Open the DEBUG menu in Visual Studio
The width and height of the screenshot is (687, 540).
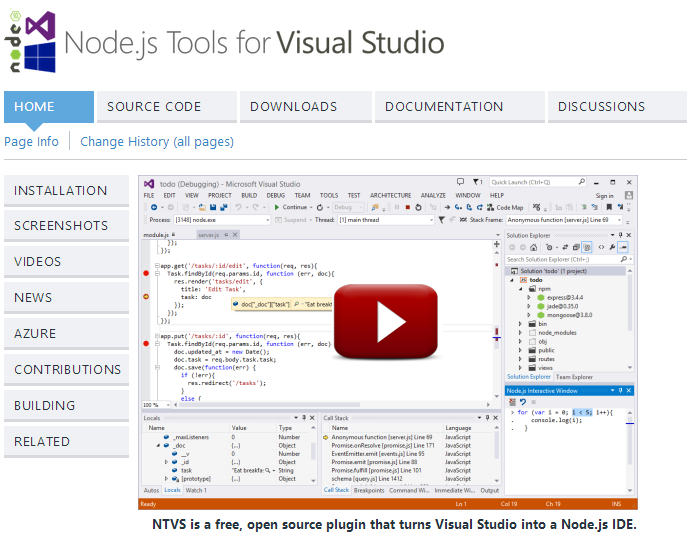click(x=276, y=195)
